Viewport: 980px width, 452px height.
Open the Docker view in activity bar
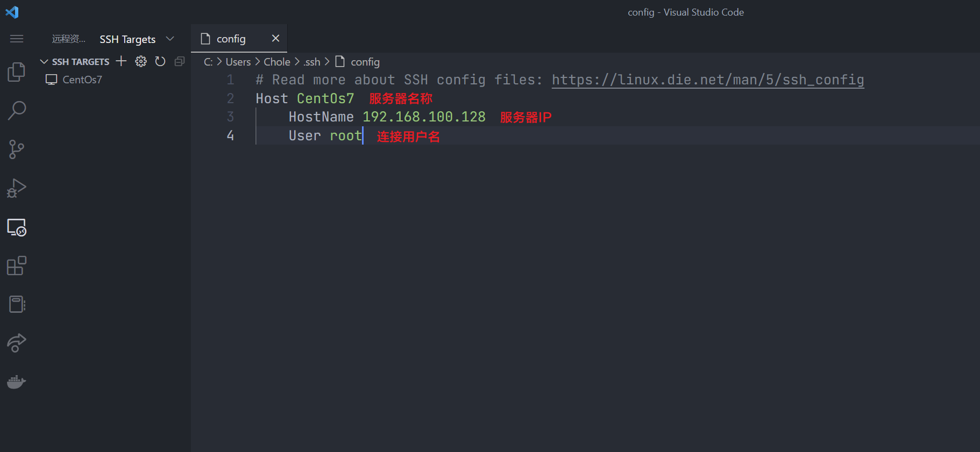16,382
